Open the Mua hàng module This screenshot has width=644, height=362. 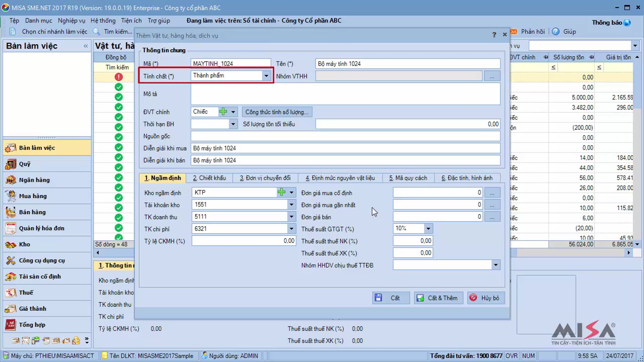tap(47, 196)
